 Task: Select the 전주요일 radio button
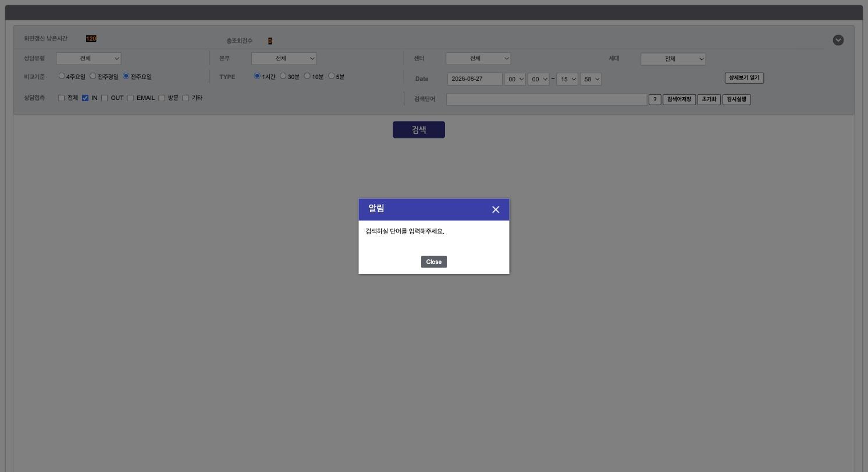tap(126, 76)
